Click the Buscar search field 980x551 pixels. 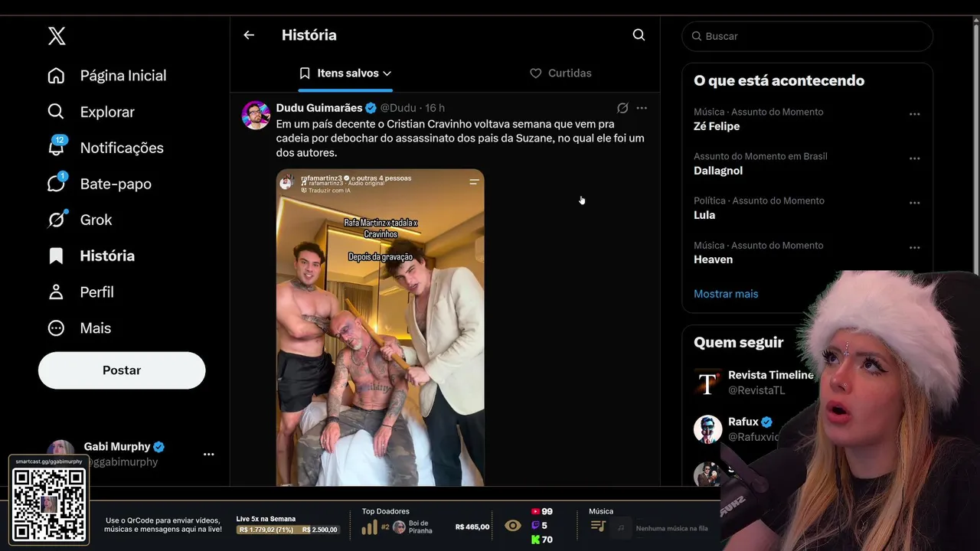coord(807,36)
